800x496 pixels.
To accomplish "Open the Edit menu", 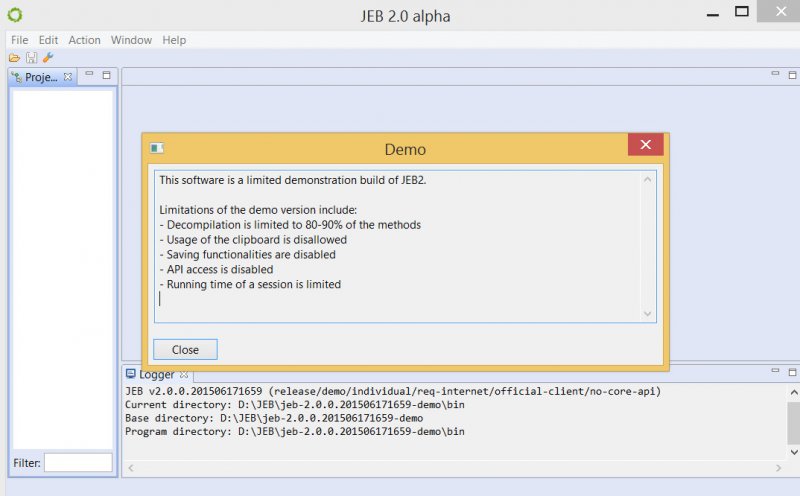I will pos(48,40).
